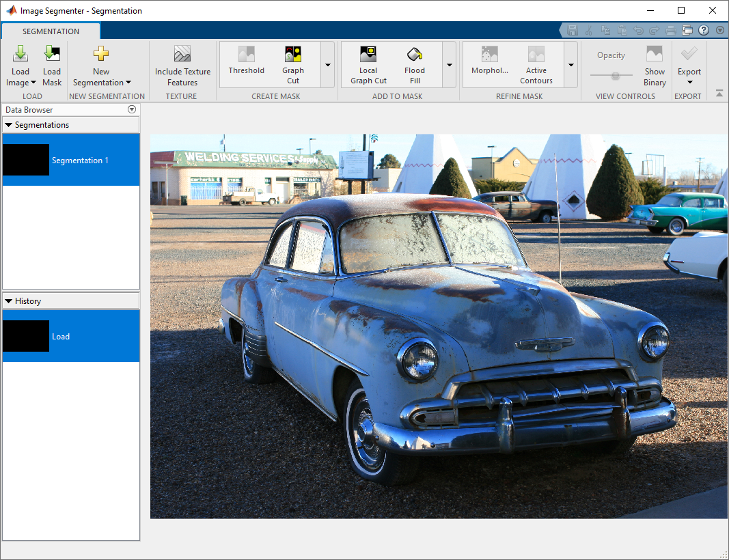Switch to the SEGMENTATION tab
Screen dimensions: 729x560
51,31
